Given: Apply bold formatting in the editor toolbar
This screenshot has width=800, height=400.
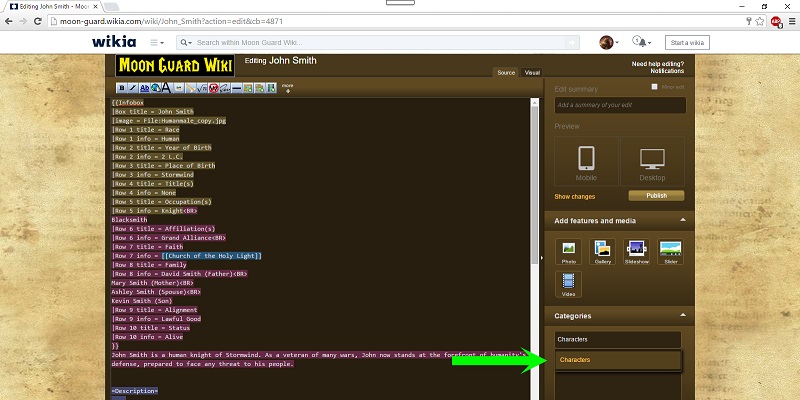Looking at the screenshot, I should coord(121,88).
